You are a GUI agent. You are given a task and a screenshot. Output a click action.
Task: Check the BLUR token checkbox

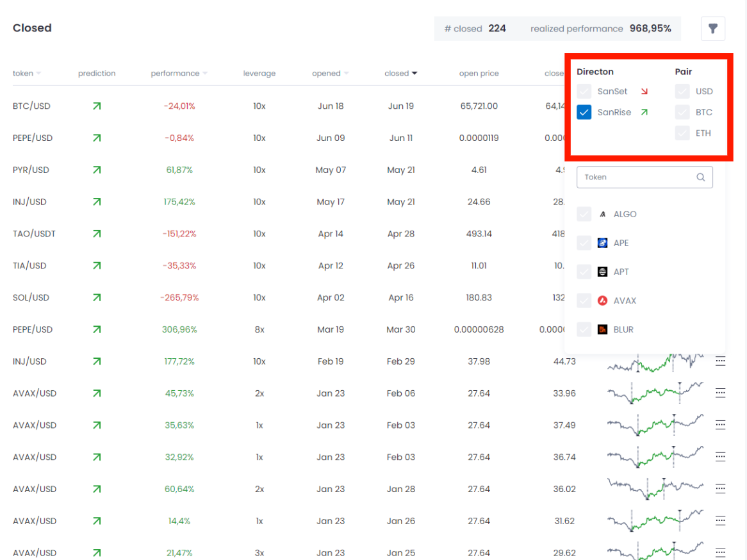click(x=584, y=329)
